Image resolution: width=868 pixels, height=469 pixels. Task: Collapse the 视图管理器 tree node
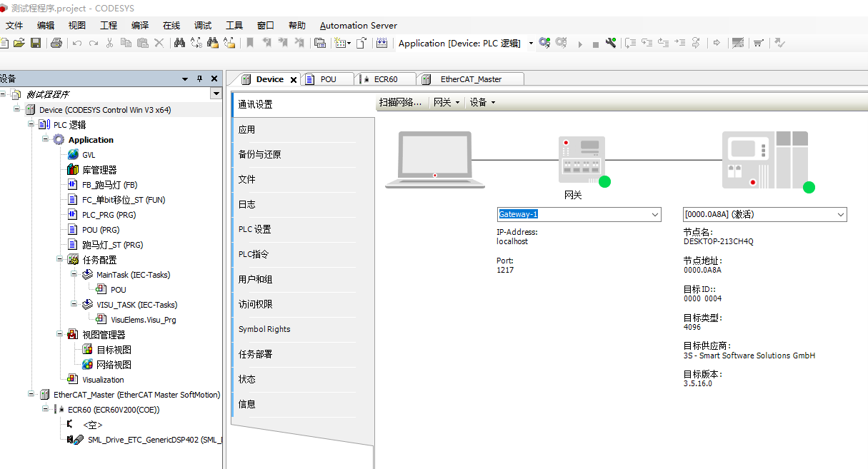61,333
